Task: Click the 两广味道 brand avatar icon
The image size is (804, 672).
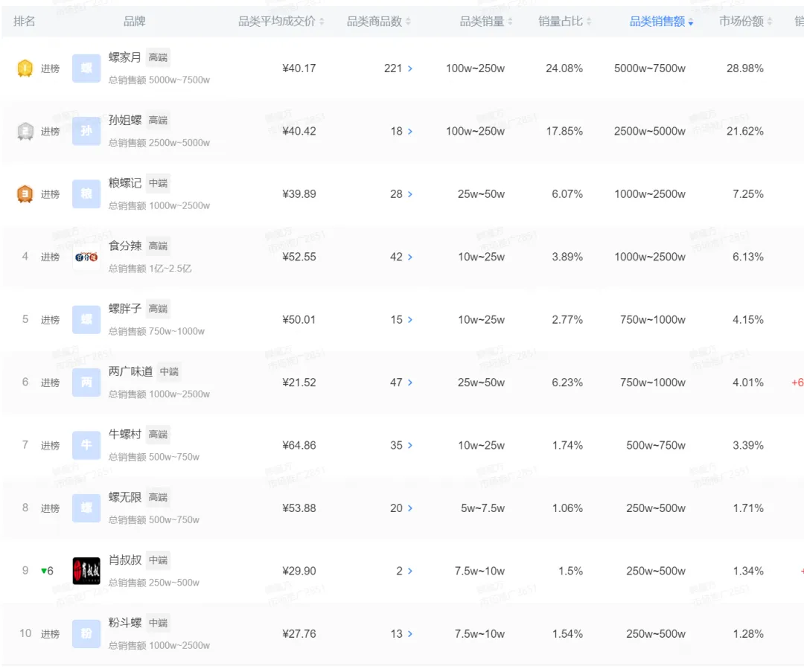Action: (86, 383)
